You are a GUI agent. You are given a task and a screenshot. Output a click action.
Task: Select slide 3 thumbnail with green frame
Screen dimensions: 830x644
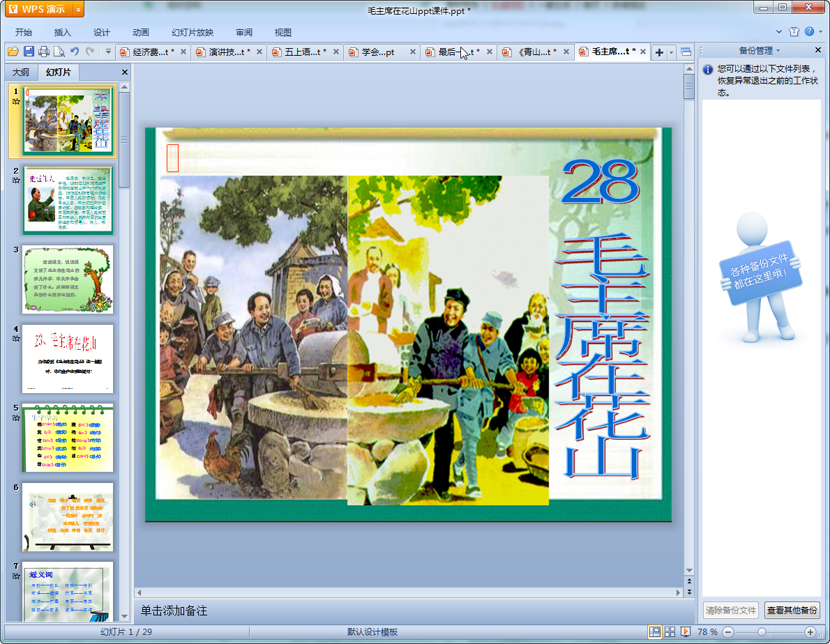(x=68, y=279)
